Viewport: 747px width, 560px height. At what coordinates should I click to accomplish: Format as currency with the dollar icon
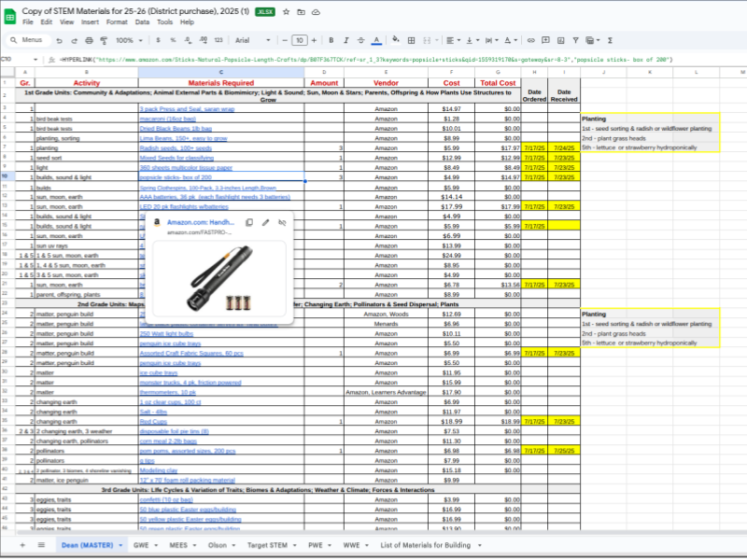tap(158, 40)
